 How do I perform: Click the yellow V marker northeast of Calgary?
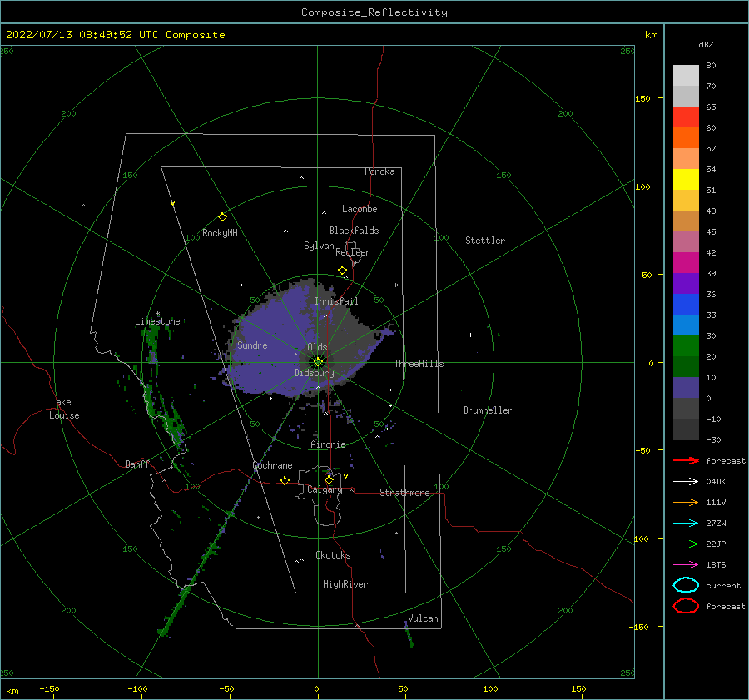[x=346, y=476]
